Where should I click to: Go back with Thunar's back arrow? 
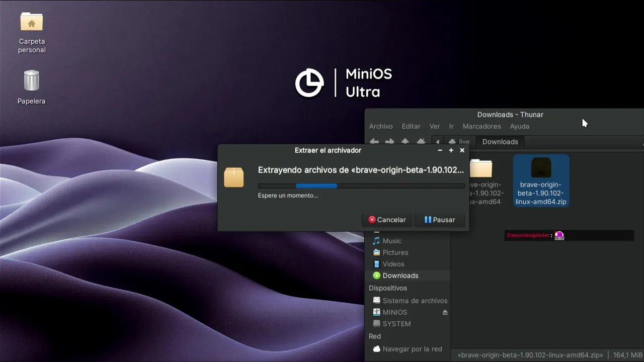(374, 142)
